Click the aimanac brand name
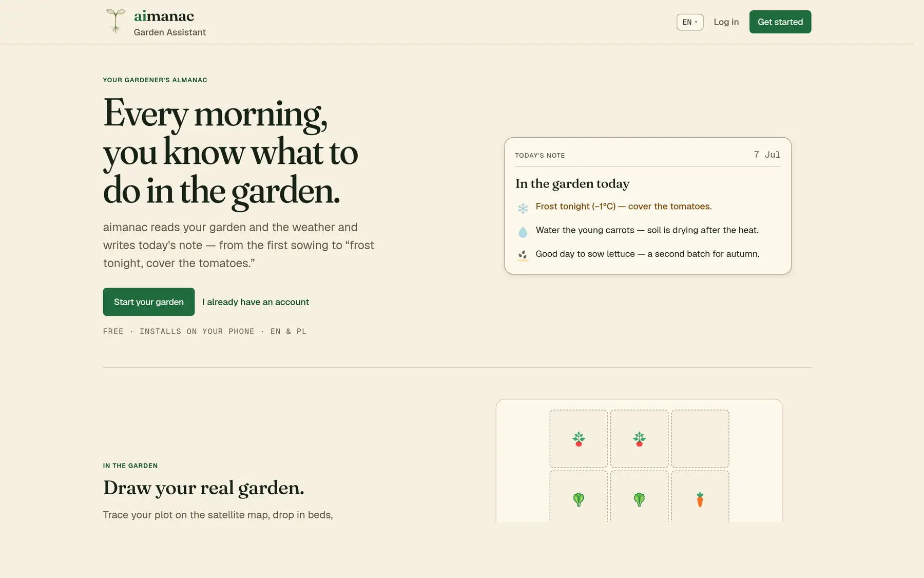The height and width of the screenshot is (578, 924). click(164, 16)
